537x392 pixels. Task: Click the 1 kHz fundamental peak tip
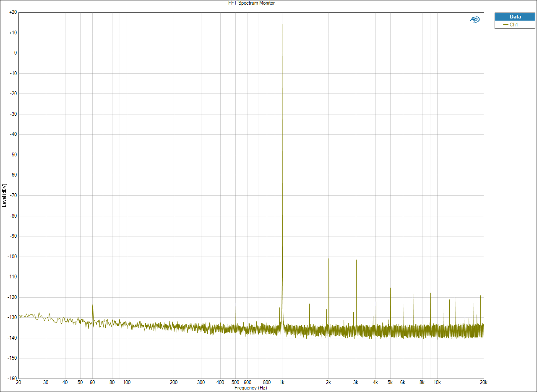click(282, 24)
